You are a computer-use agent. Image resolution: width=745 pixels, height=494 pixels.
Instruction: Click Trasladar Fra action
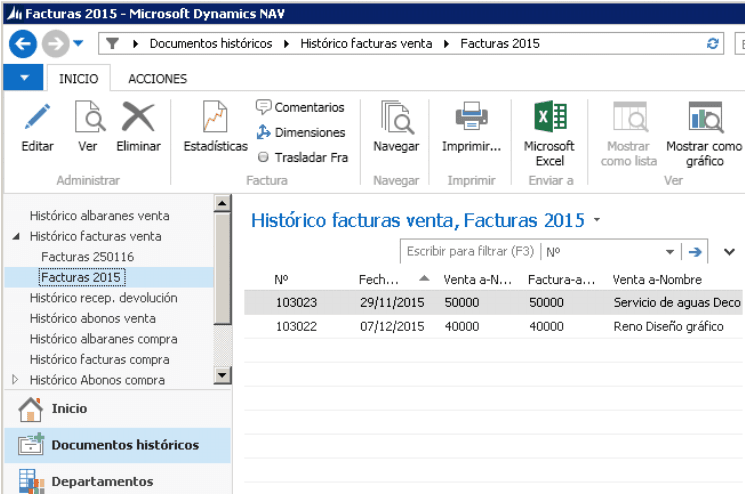pos(303,157)
